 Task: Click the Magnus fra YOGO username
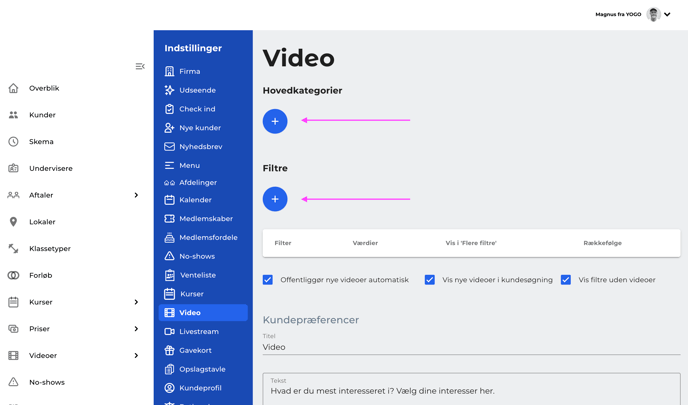click(618, 14)
